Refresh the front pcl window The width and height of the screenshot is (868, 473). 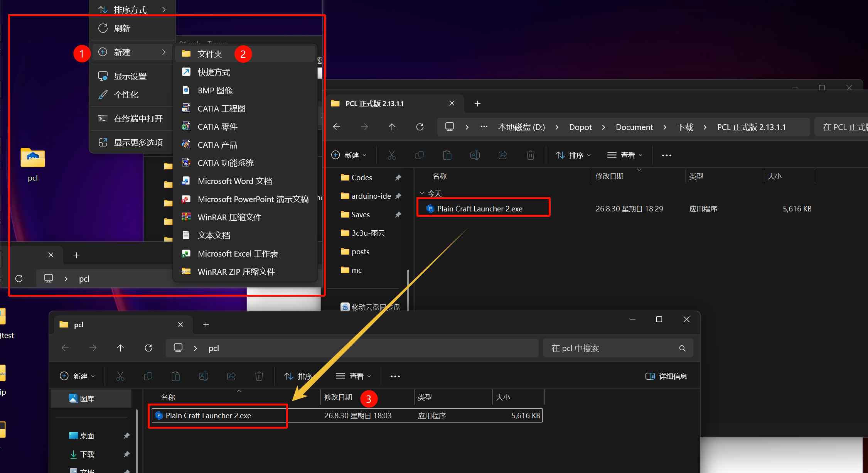148,348
